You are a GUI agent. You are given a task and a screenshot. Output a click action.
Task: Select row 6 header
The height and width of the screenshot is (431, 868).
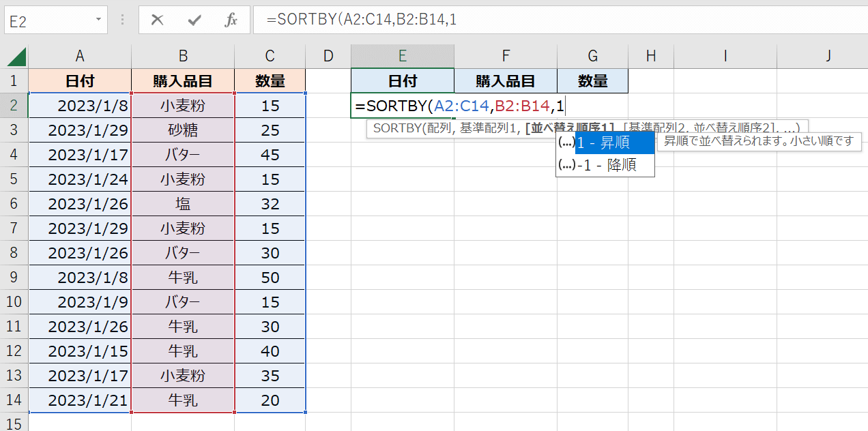[14, 204]
